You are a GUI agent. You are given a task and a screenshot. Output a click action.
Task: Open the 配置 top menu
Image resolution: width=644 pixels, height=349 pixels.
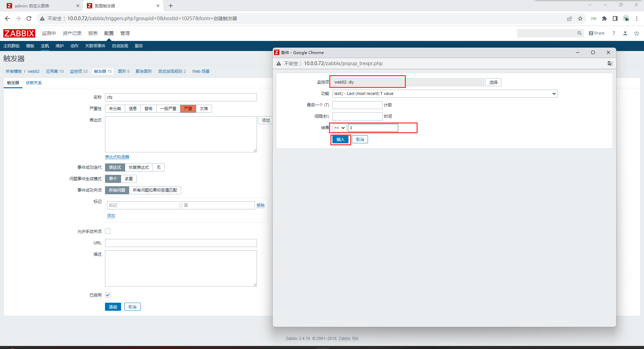(109, 33)
